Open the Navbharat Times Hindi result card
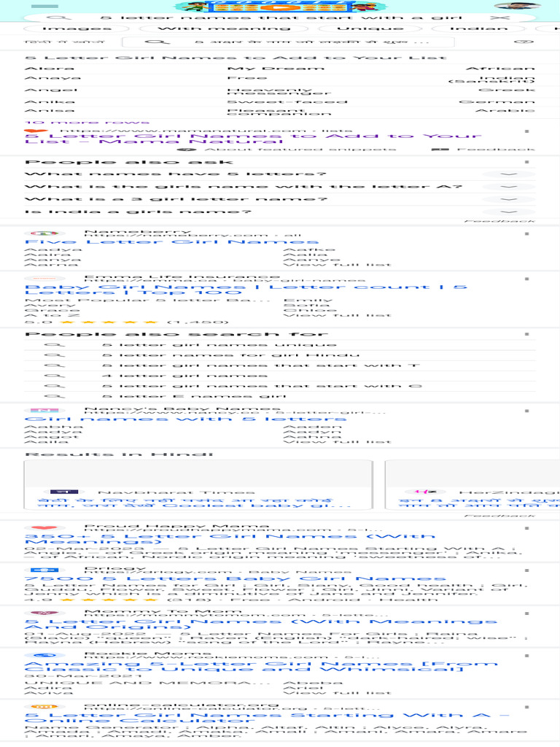The width and height of the screenshot is (560, 747). (198, 485)
